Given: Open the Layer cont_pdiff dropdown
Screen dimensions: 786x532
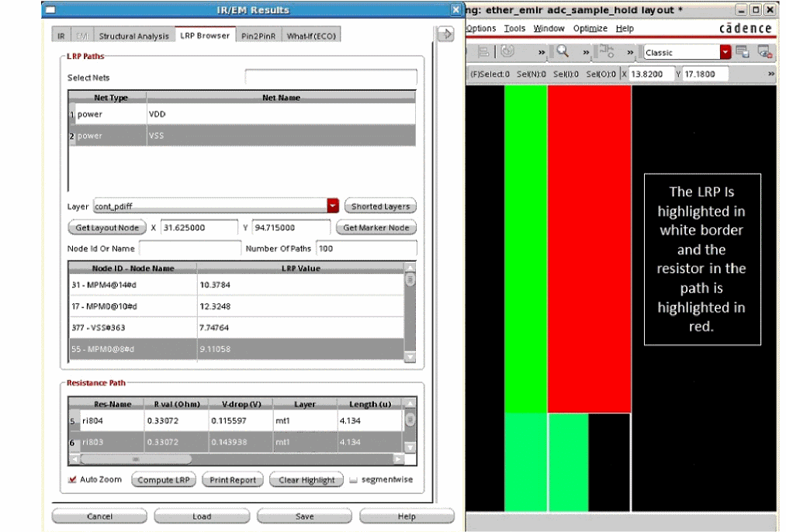Looking at the screenshot, I should 333,206.
